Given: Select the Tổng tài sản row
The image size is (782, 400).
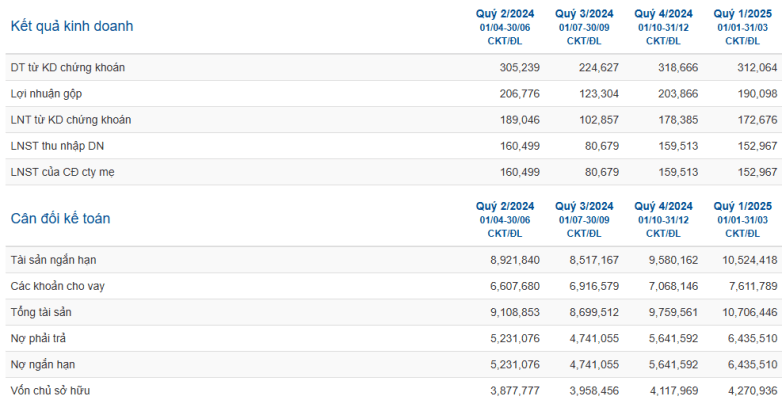Looking at the screenshot, I should 393,312.
